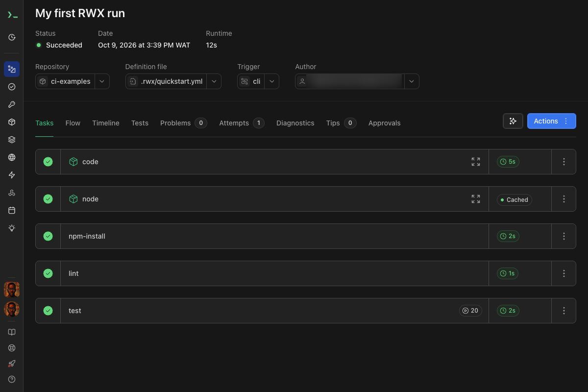Click the green check status of node
Image resolution: width=588 pixels, height=392 pixels.
click(48, 199)
